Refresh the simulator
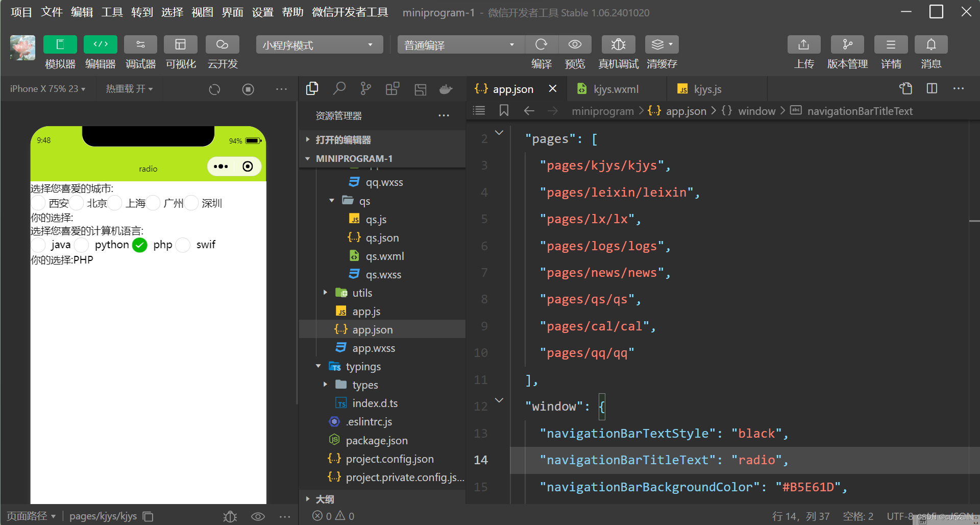This screenshot has width=980, height=525. [x=214, y=89]
